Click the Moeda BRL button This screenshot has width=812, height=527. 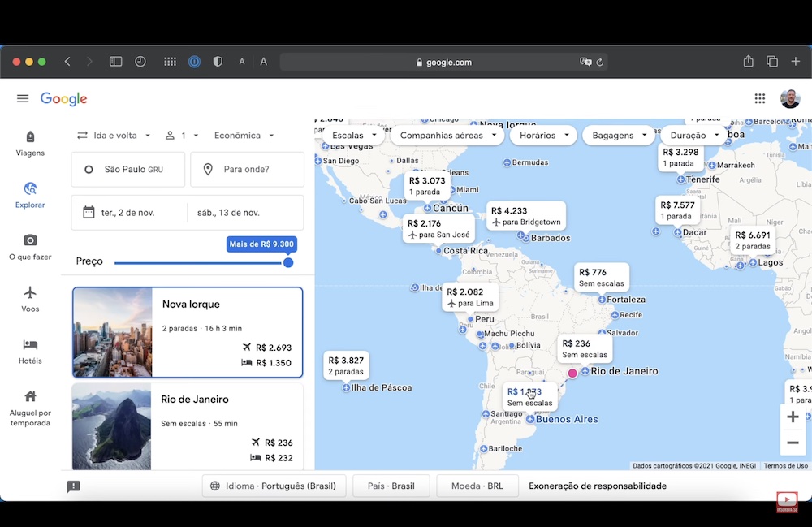tap(477, 486)
